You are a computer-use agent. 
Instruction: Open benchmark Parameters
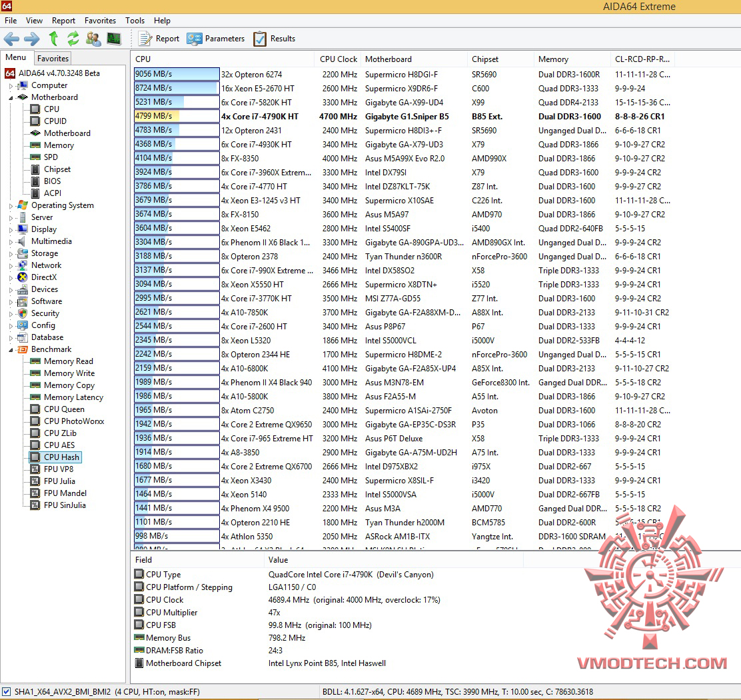coord(215,39)
